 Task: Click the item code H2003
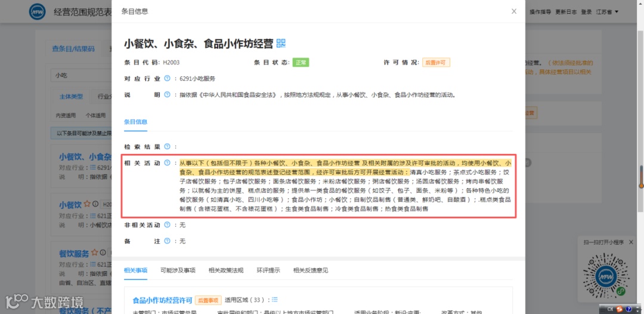coord(171,63)
